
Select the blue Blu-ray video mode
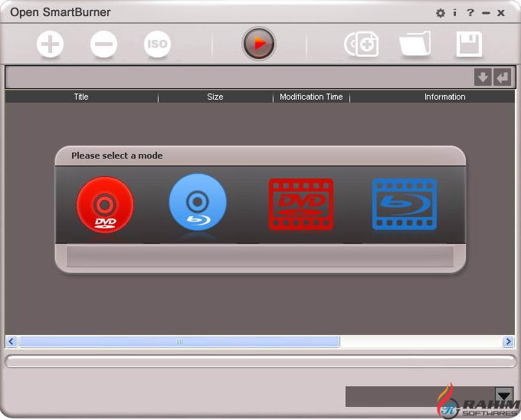point(405,205)
